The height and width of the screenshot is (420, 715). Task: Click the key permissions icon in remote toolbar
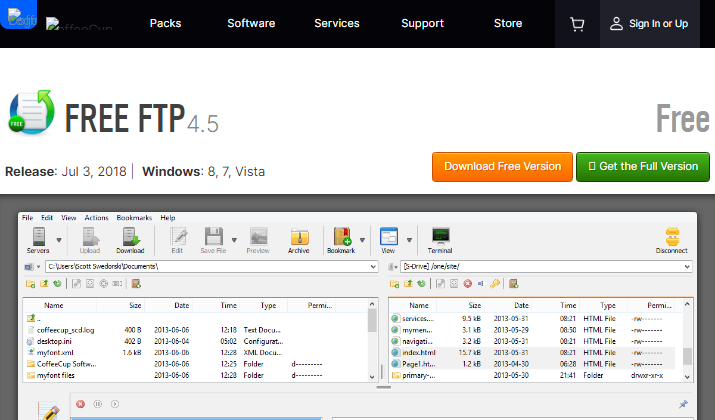495,284
